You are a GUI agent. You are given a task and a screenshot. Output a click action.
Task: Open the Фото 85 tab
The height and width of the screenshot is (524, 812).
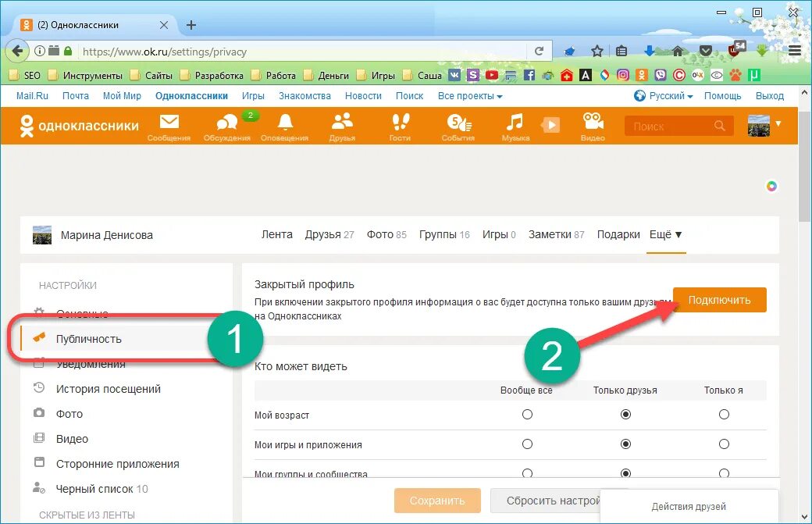(386, 234)
